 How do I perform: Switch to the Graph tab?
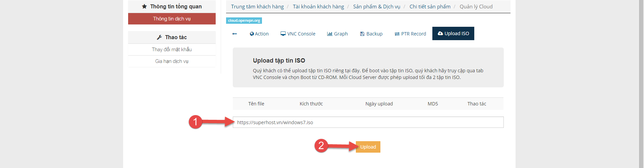337,34
